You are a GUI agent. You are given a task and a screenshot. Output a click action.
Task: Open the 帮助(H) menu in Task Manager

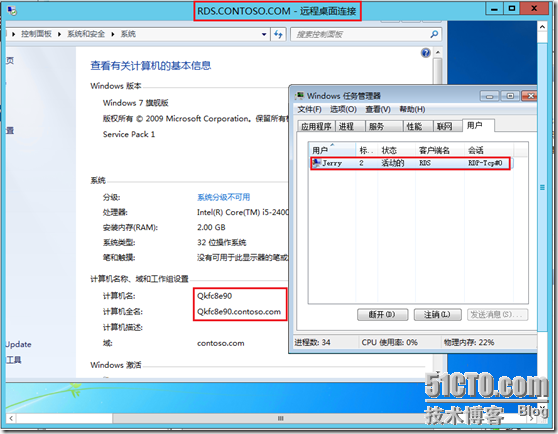(412, 109)
